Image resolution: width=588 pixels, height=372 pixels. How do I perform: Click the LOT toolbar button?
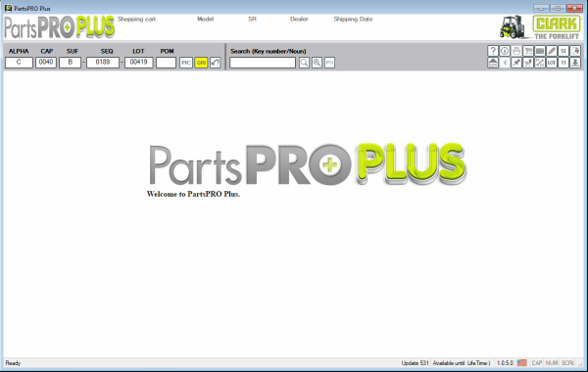pos(551,63)
